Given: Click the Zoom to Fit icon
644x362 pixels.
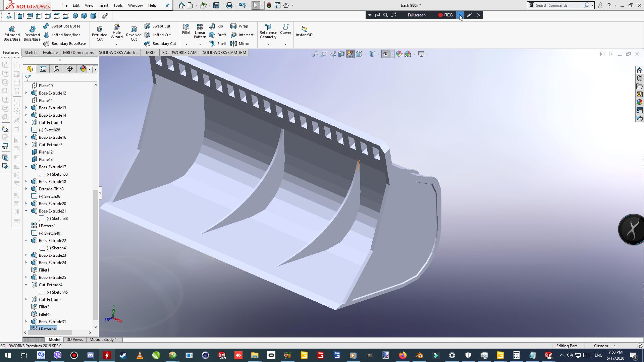Looking at the screenshot, I should [315, 54].
